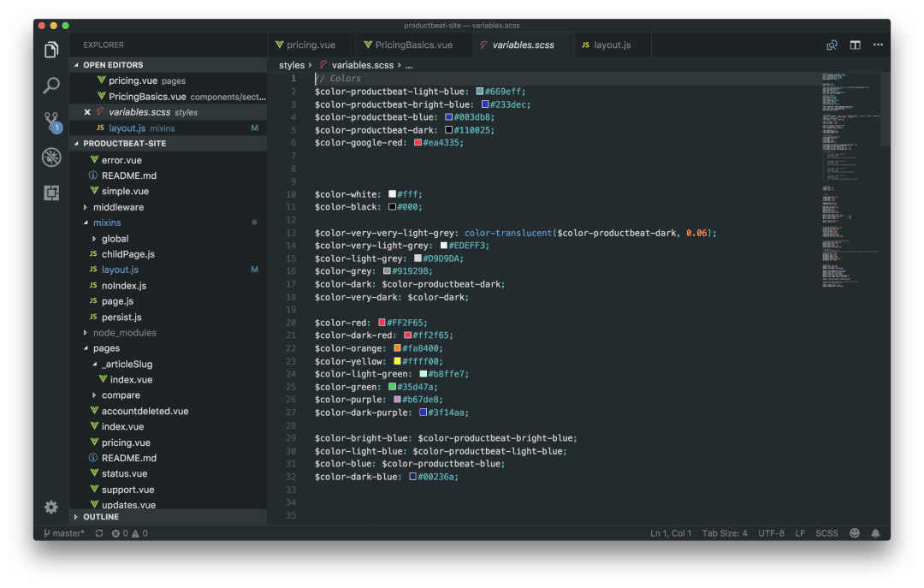
Task: Collapse the pages folder
Action: click(86, 348)
